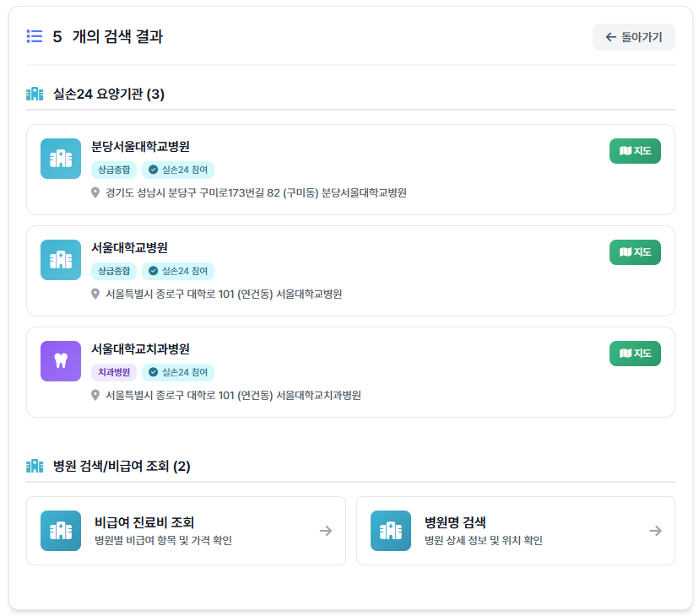Click the 치과병원 tag badge
Image resolution: width=699 pixels, height=616 pixels.
(x=113, y=372)
